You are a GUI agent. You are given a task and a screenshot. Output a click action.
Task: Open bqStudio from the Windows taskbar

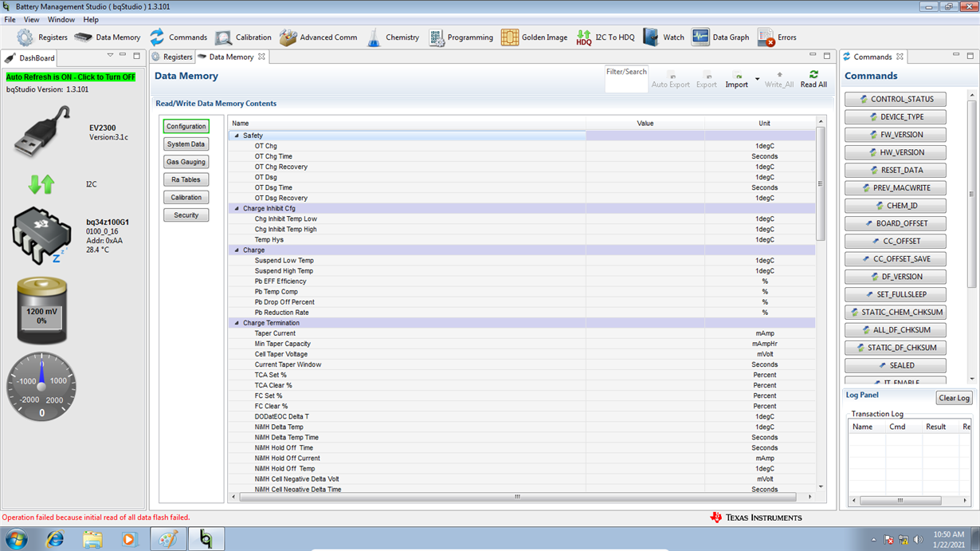[x=206, y=539]
